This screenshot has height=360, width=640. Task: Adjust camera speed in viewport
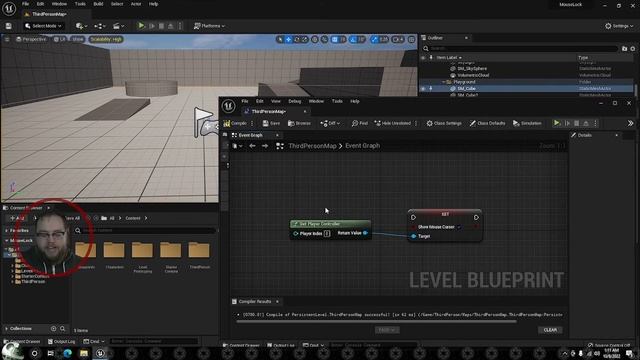pos(398,40)
